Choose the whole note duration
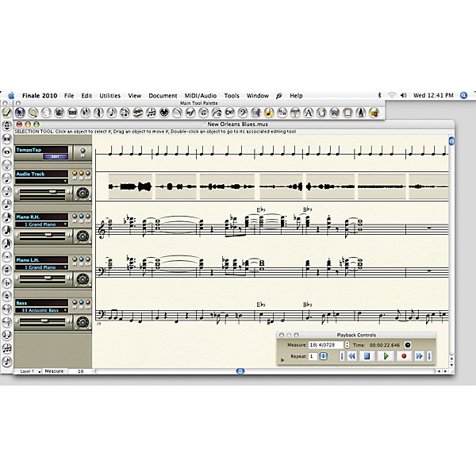The width and height of the screenshot is (476, 476). 6,152
